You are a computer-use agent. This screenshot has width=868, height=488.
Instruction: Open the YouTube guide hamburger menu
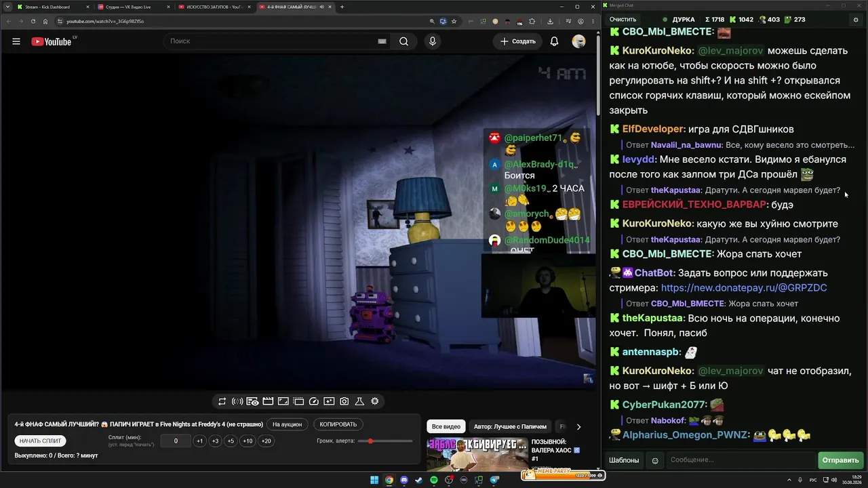point(16,41)
